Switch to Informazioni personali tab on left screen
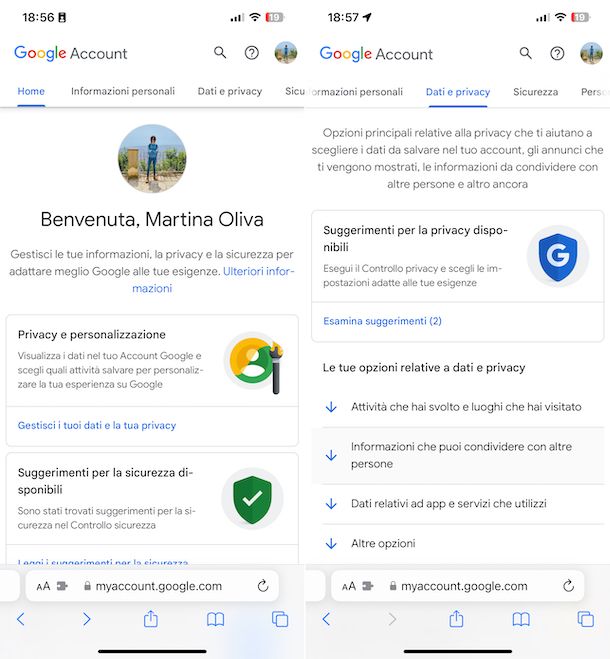610x659 pixels. tap(123, 91)
